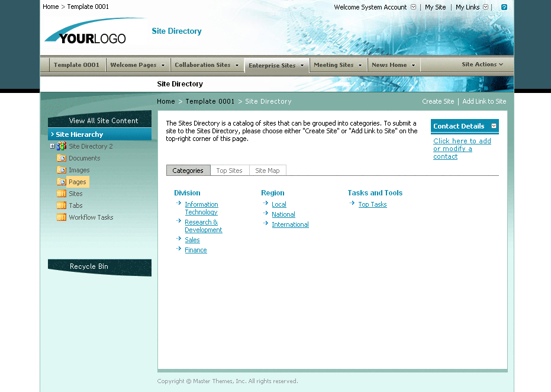Switch to the Site Map tab
This screenshot has width=551, height=392.
(268, 170)
